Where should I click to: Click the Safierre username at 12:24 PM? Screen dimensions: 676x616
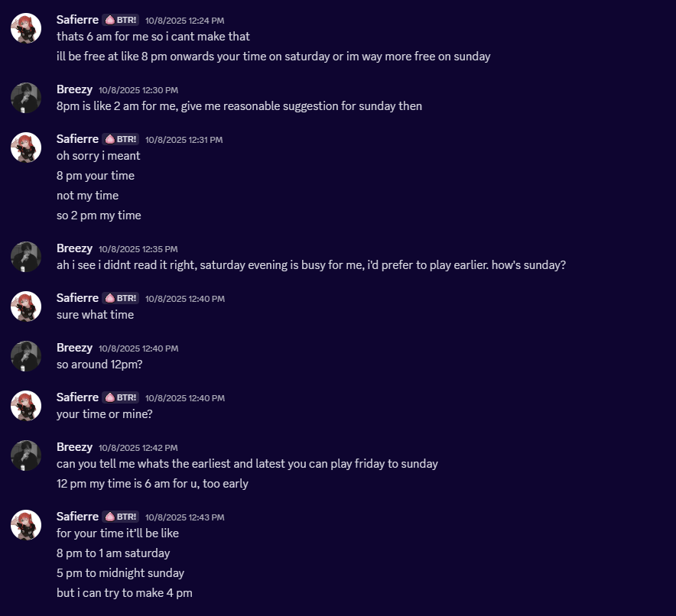77,20
